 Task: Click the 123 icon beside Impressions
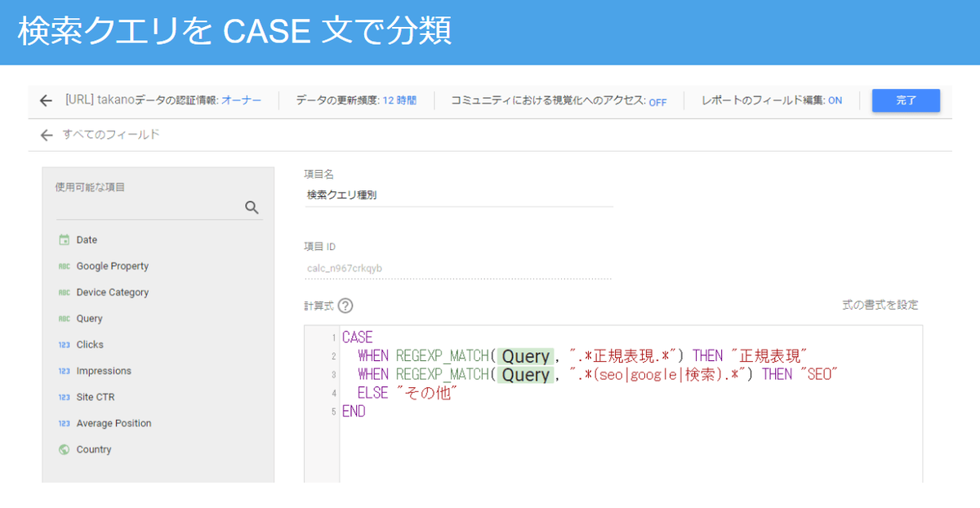(65, 371)
